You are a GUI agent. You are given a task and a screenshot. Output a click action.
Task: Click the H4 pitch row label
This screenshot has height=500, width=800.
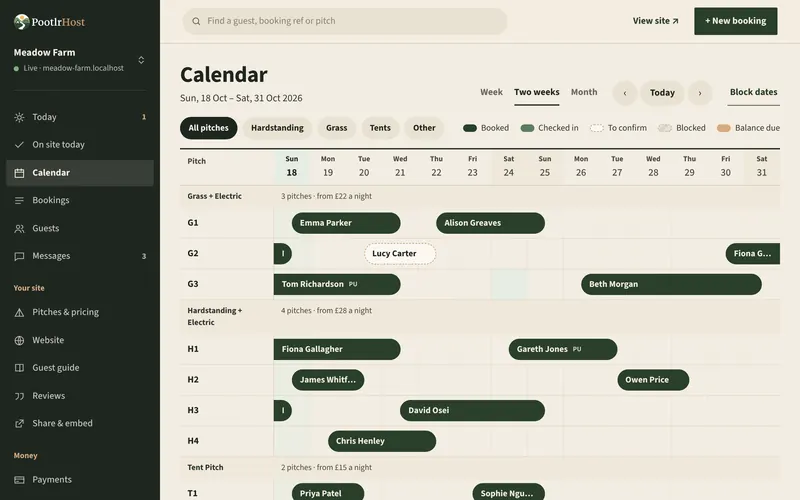click(193, 441)
